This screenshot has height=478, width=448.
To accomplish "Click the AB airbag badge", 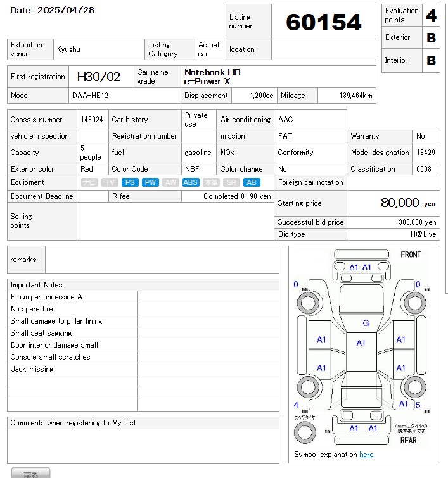I will [x=252, y=182].
